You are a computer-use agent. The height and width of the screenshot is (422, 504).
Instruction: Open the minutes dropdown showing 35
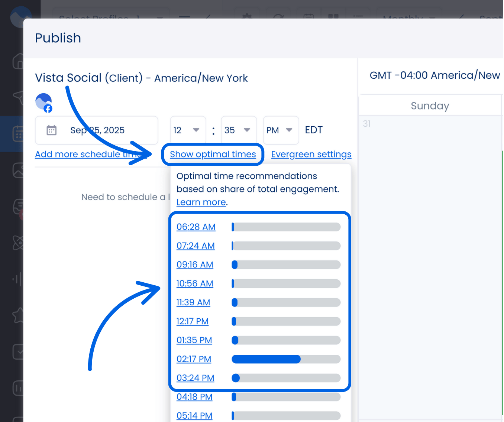click(239, 130)
